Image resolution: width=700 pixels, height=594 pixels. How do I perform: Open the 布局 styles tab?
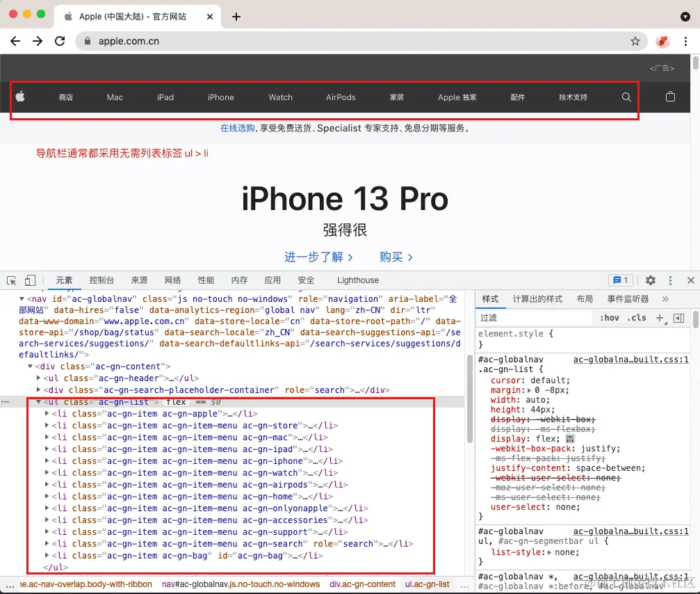585,299
